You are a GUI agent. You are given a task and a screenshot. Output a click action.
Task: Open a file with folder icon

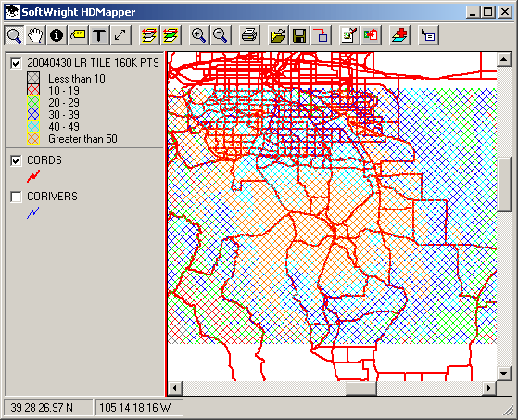point(277,35)
